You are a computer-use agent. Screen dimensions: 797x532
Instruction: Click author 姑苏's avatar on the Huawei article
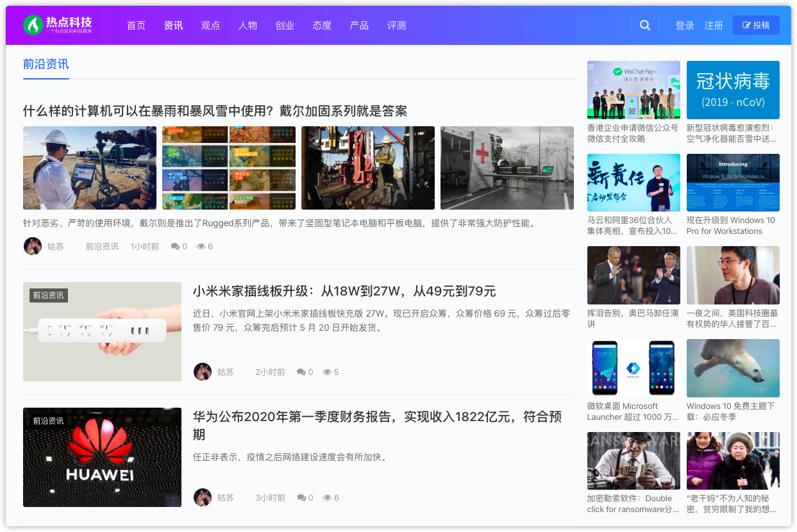pyautogui.click(x=203, y=497)
